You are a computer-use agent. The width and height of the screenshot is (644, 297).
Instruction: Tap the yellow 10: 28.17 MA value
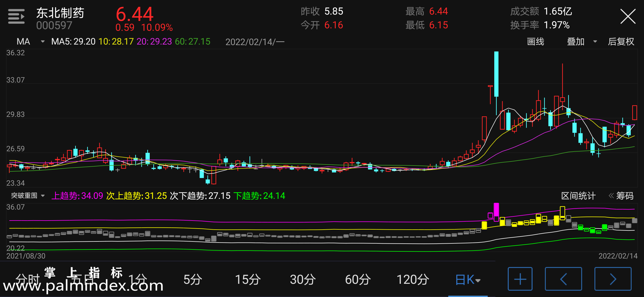click(116, 42)
